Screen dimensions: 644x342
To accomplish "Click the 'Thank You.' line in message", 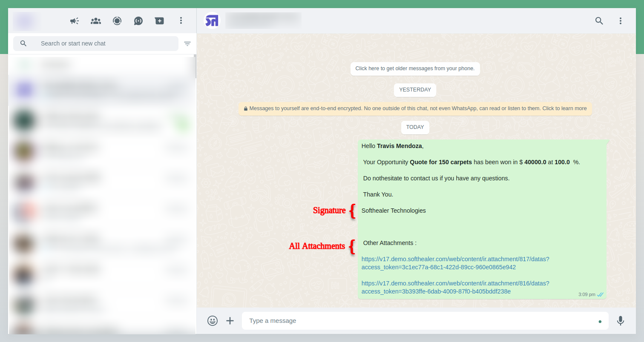I will (378, 194).
